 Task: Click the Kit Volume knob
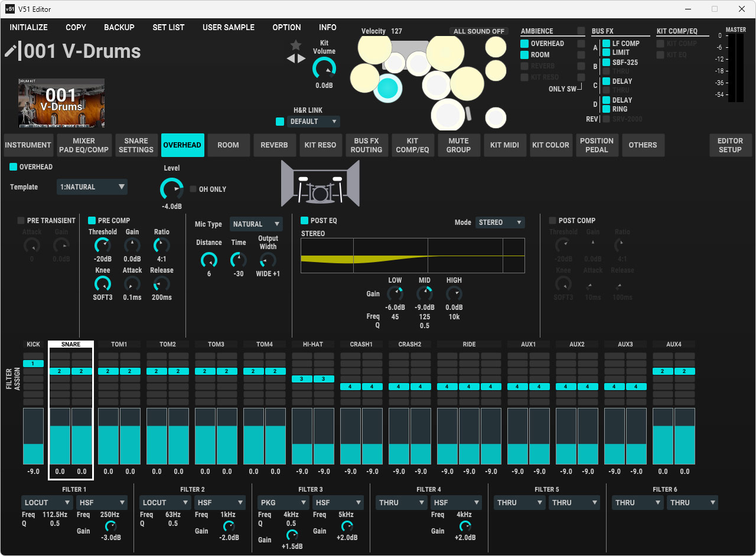pyautogui.click(x=324, y=68)
